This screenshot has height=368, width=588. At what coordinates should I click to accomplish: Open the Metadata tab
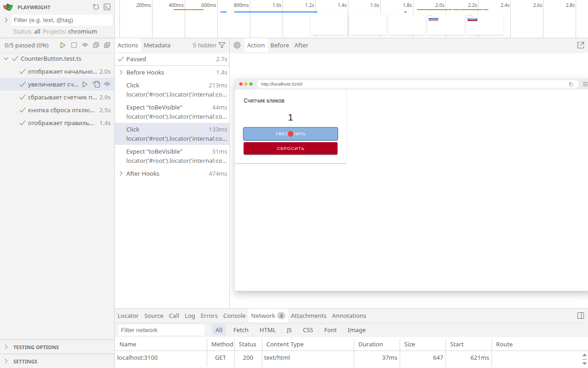(157, 45)
